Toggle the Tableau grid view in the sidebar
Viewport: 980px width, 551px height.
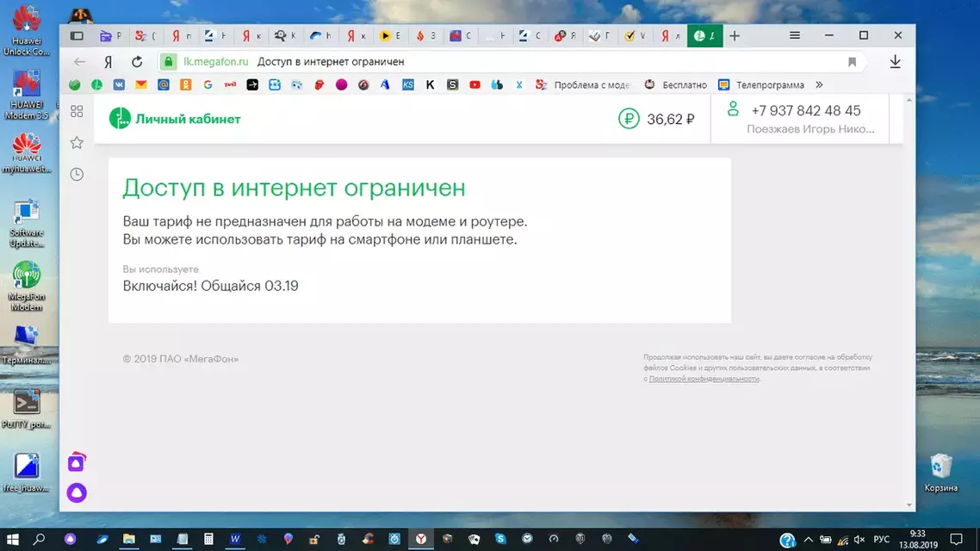click(x=76, y=111)
